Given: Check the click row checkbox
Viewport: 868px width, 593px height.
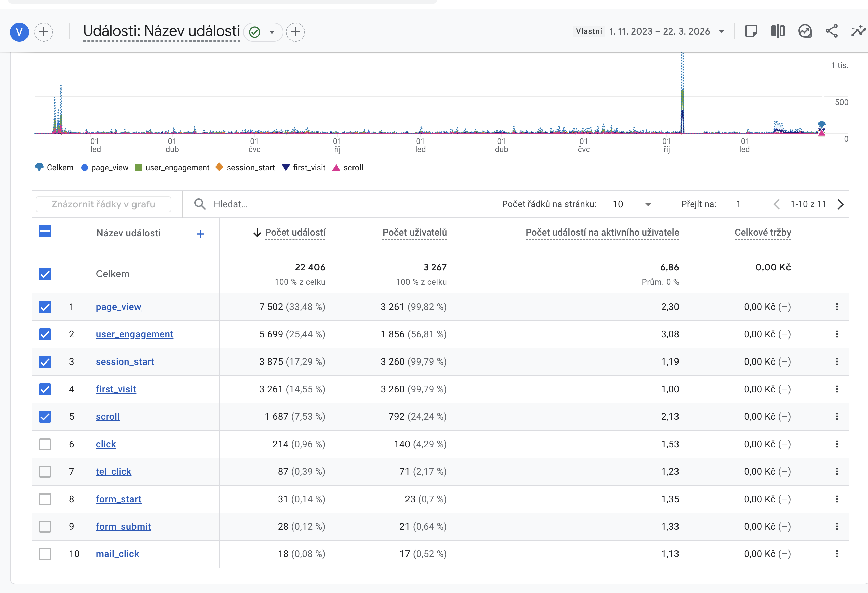Looking at the screenshot, I should coord(45,444).
